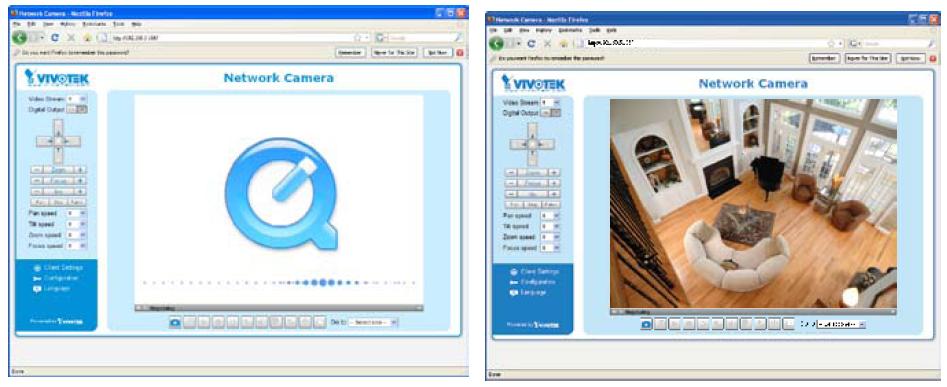The image size is (947, 387).
Task: Click bookmark star in QuickTime-logo window address bar
Action: tap(358, 37)
